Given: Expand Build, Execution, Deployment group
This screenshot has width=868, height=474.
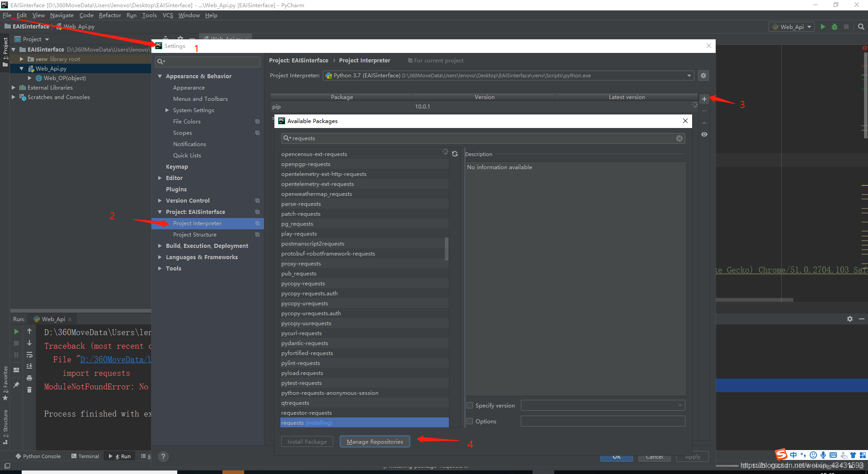Looking at the screenshot, I should tap(160, 246).
